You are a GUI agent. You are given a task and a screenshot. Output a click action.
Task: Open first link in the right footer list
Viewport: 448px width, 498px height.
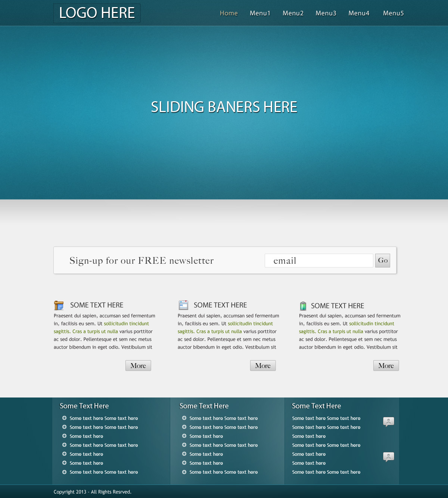(x=326, y=418)
